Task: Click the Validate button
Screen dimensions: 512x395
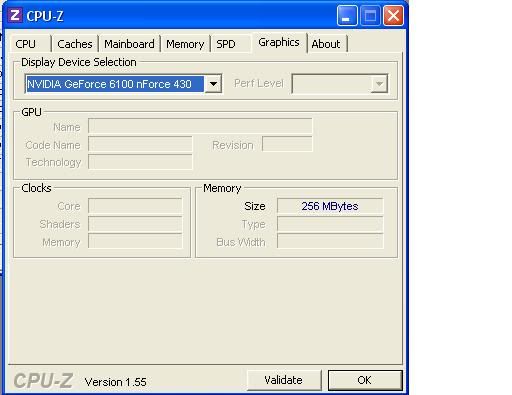Action: tap(284, 380)
